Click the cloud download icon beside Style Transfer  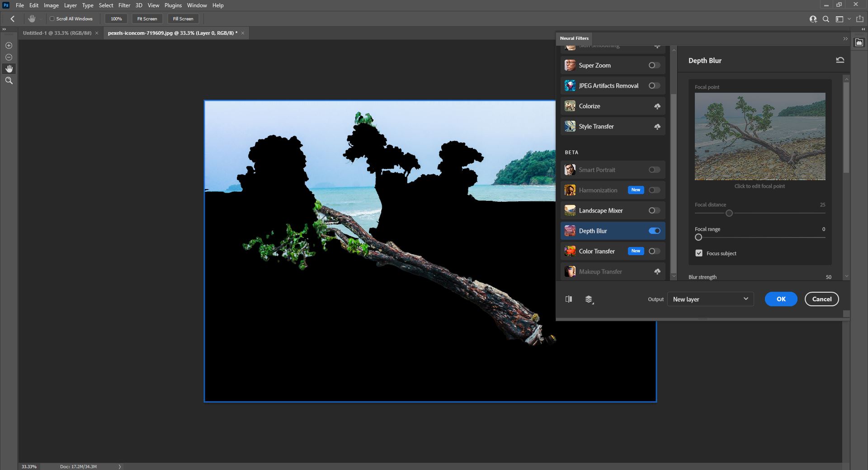tap(657, 126)
